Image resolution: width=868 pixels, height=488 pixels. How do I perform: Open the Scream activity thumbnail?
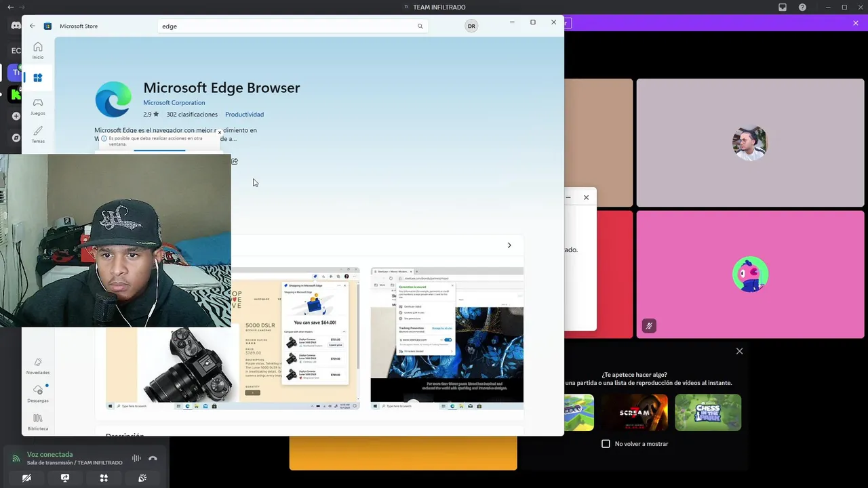[x=634, y=412]
